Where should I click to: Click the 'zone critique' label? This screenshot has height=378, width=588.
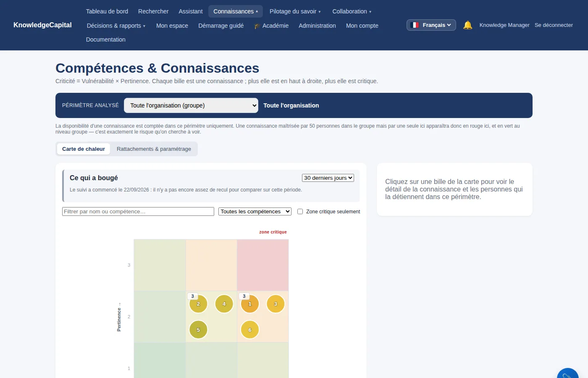pos(273,232)
